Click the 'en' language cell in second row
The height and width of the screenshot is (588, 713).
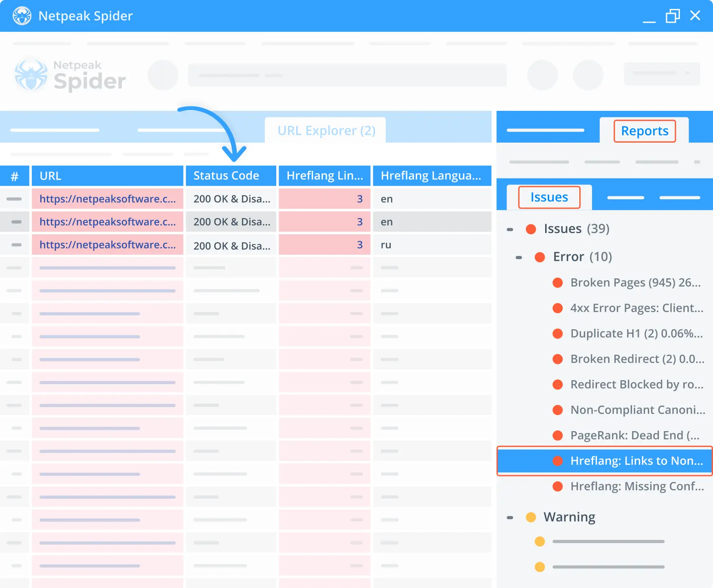432,222
